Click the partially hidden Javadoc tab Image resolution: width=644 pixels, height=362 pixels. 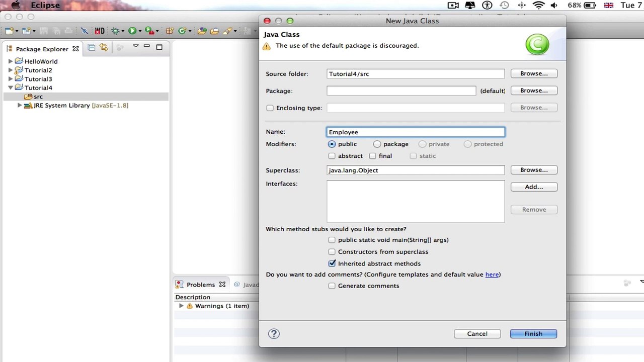pos(246,285)
